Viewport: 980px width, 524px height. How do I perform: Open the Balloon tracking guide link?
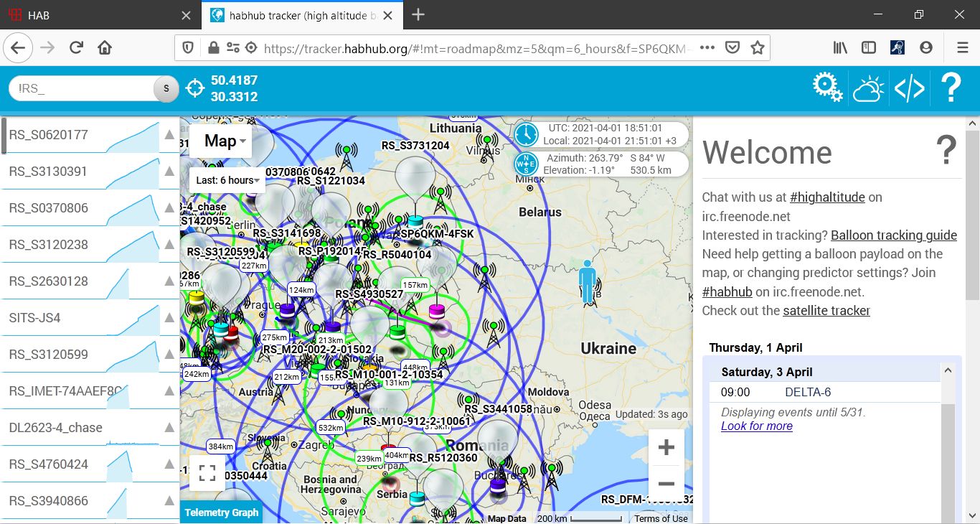pos(894,235)
